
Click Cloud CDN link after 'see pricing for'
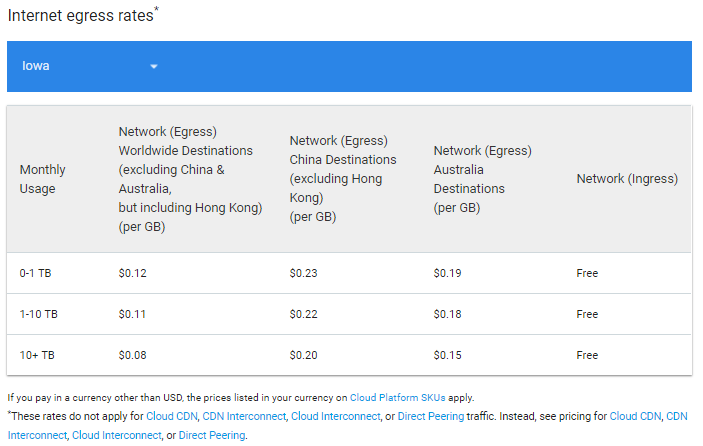point(635,416)
